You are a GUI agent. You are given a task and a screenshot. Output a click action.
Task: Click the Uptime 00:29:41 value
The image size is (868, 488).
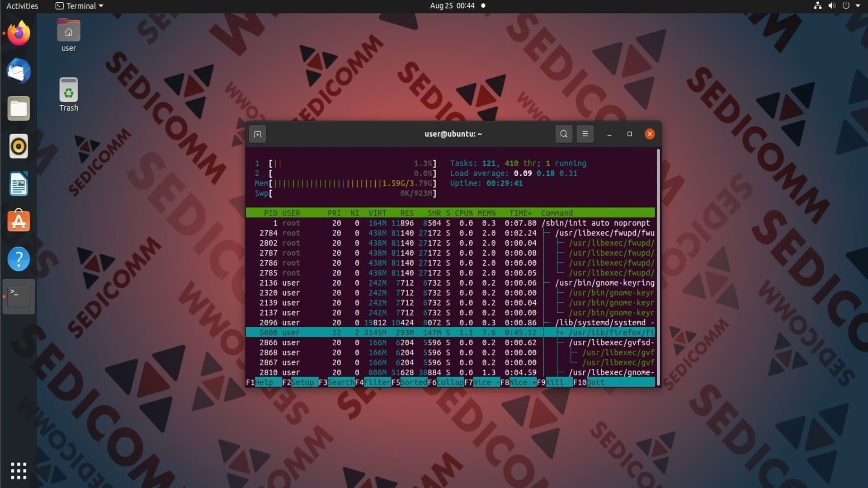tap(505, 183)
